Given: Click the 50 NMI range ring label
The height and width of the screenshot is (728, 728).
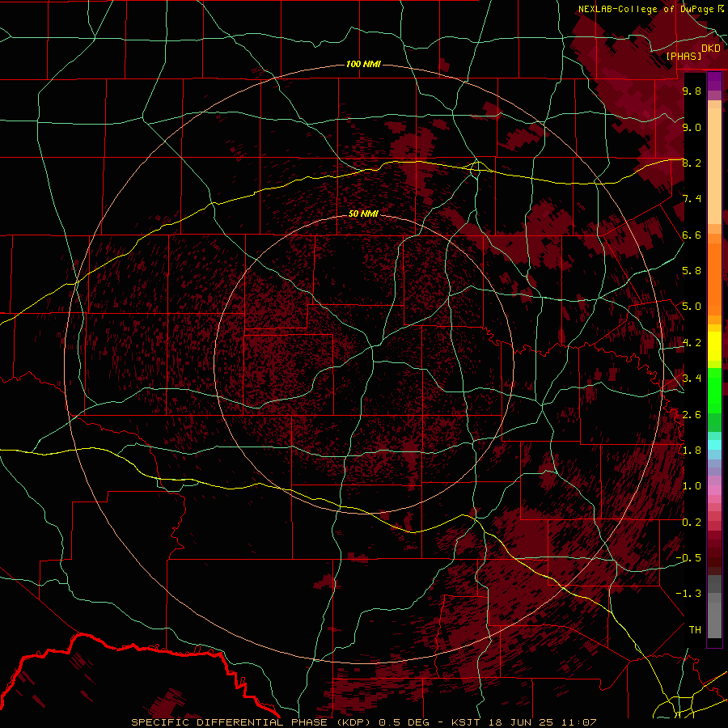Looking at the screenshot, I should tap(363, 214).
